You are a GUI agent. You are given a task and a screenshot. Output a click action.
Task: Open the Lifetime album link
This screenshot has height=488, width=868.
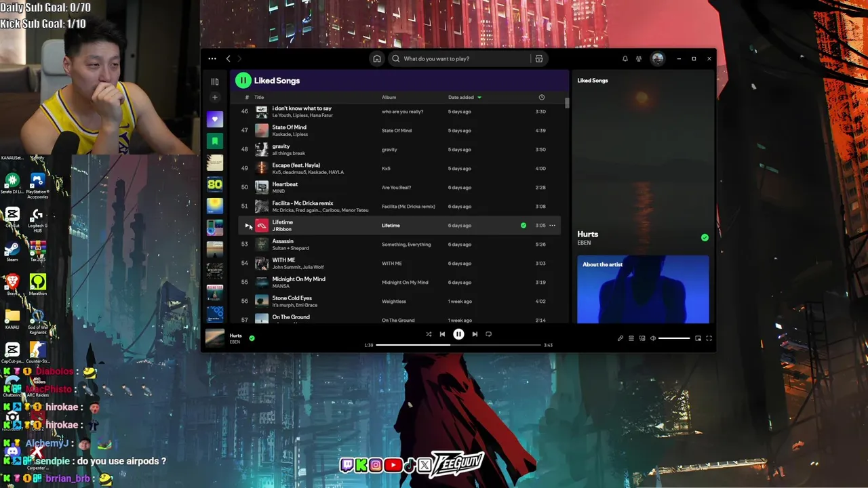pos(391,225)
